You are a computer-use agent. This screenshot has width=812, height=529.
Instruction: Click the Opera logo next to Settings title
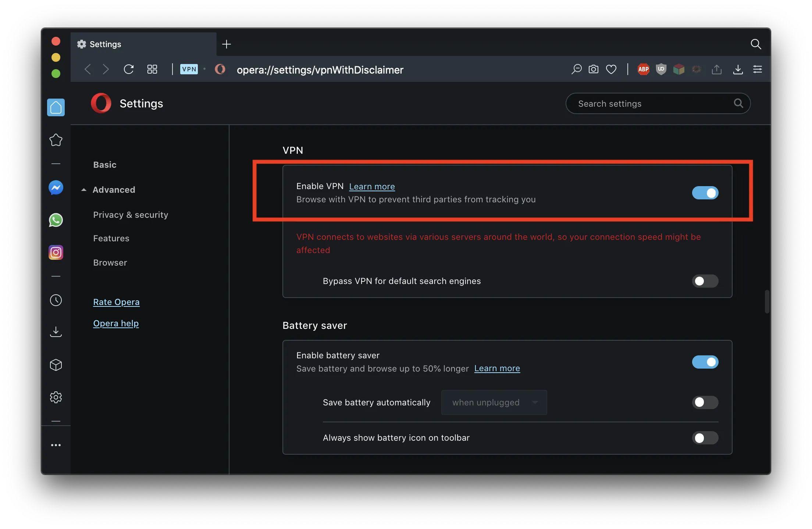(x=101, y=103)
